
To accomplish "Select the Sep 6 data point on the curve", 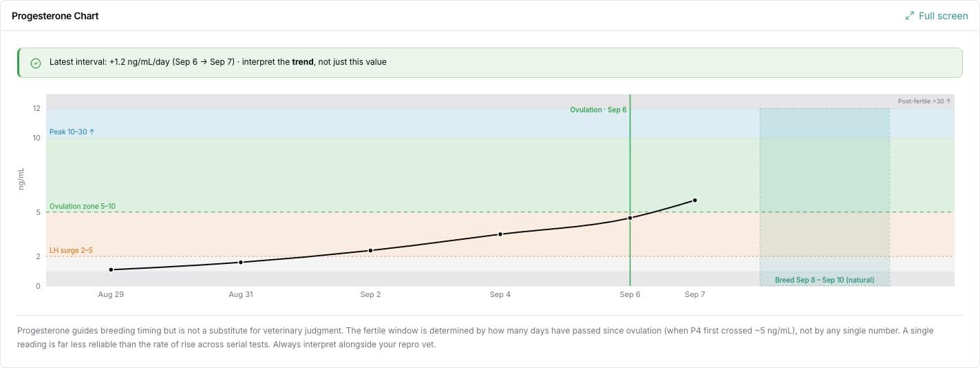I will pyautogui.click(x=630, y=218).
